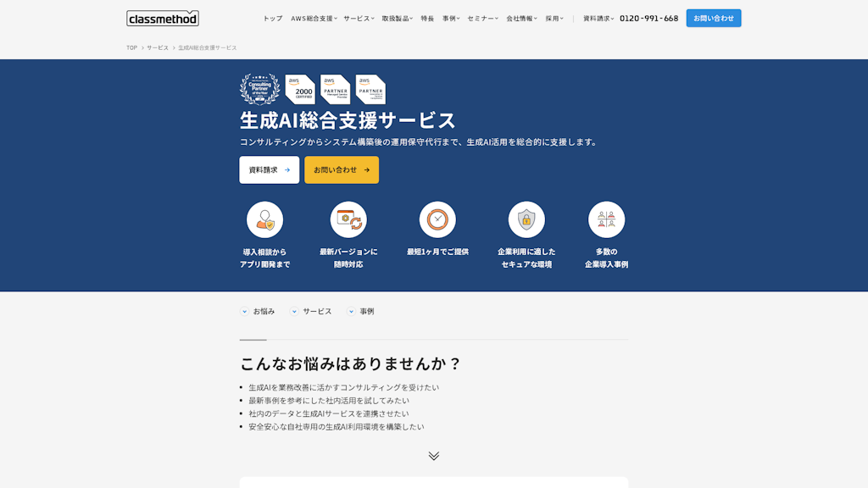Screen dimensions: 868x488
Task: Open the 特長 menu item
Action: coord(427,19)
